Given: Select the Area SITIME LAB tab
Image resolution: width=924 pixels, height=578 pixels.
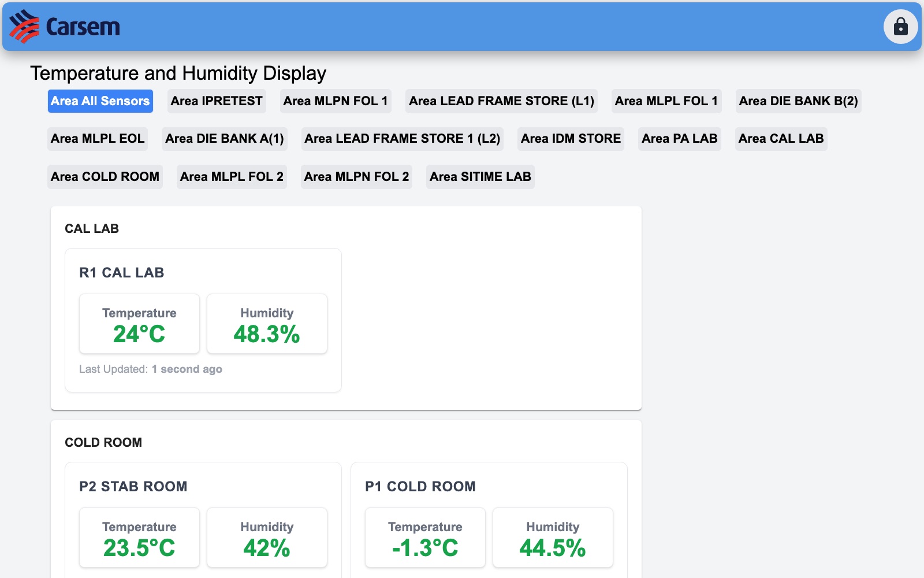Looking at the screenshot, I should click(480, 177).
